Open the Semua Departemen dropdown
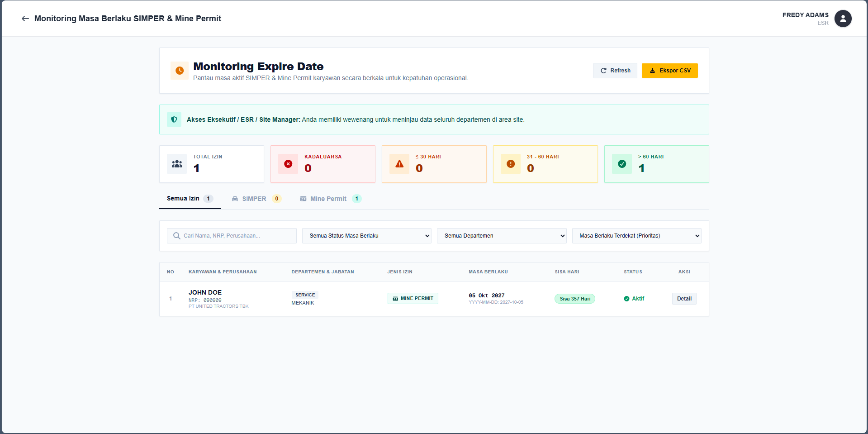Viewport: 868px width, 434px height. point(502,236)
